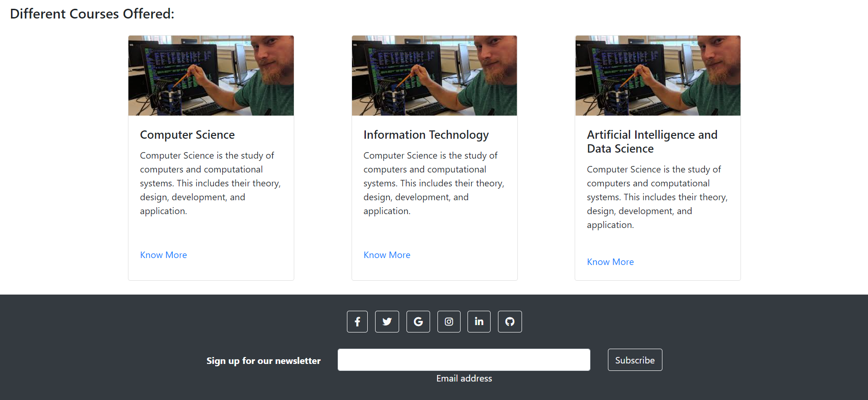
Task: Follow Know More under Information Technology
Action: [x=387, y=255]
